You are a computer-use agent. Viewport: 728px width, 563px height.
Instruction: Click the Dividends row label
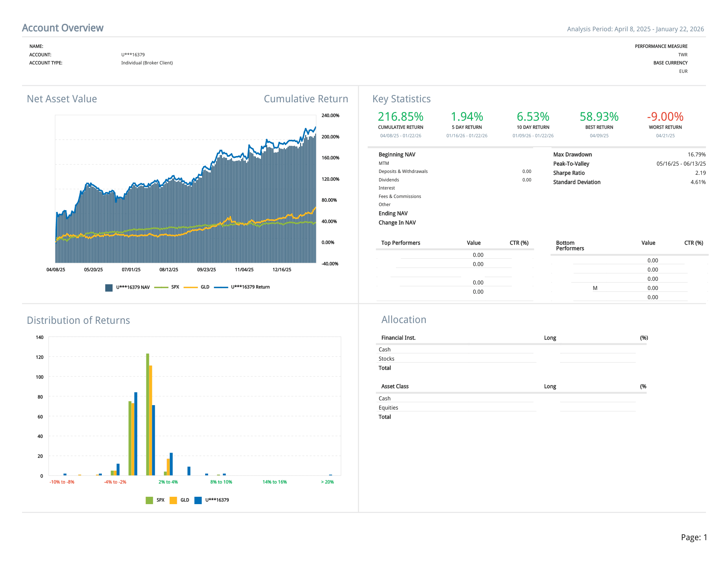pyautogui.click(x=389, y=180)
